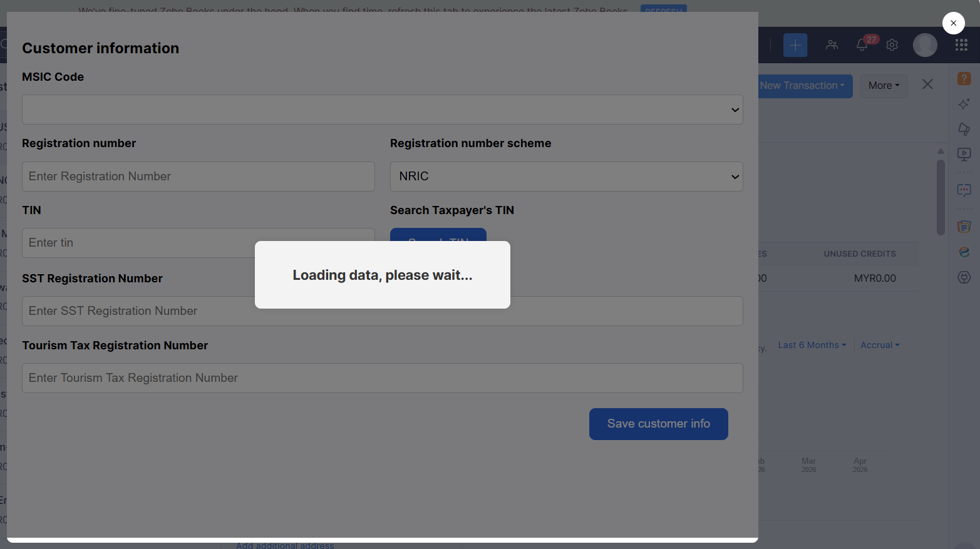Click Save customer info button

coord(658,424)
